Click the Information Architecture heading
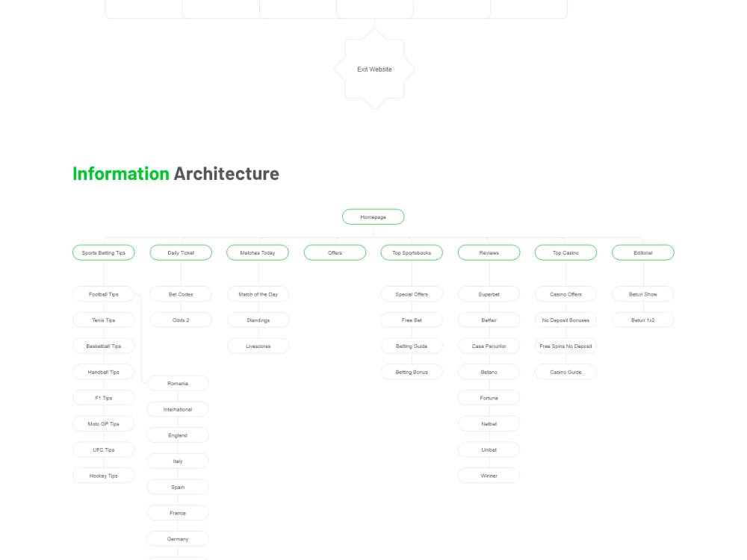Screen dimensions: 747x560 (x=176, y=173)
